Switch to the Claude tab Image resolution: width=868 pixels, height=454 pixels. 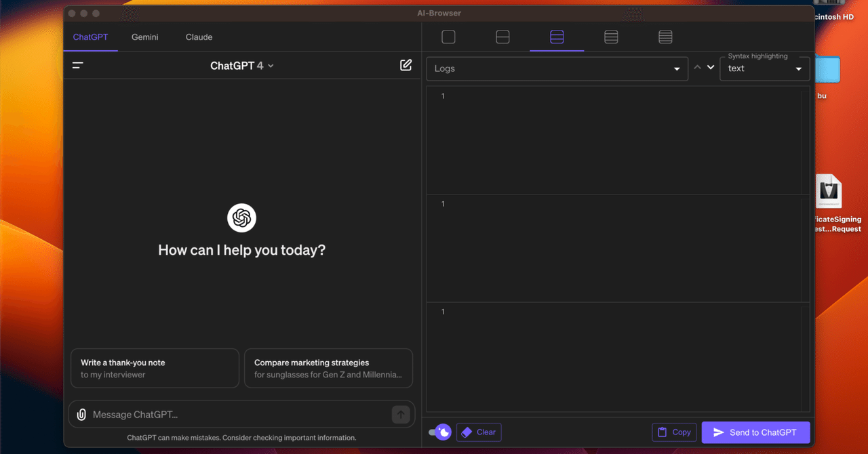click(x=199, y=37)
